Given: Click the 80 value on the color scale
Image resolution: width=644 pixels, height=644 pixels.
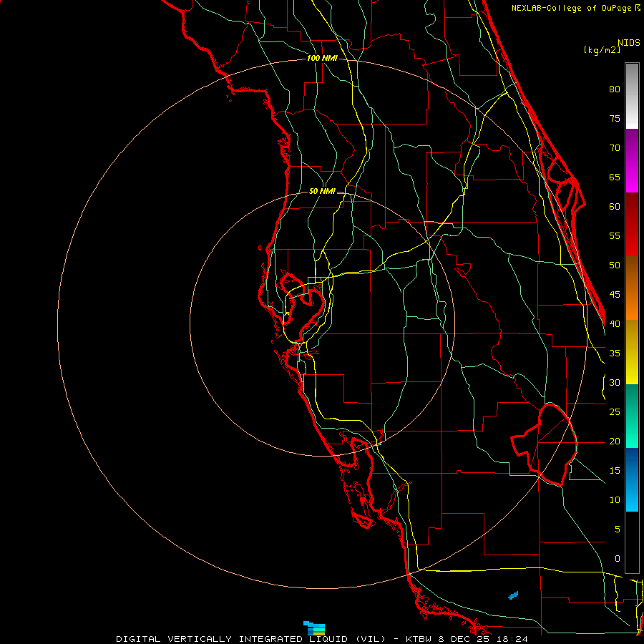Looking at the screenshot, I should point(615,89).
